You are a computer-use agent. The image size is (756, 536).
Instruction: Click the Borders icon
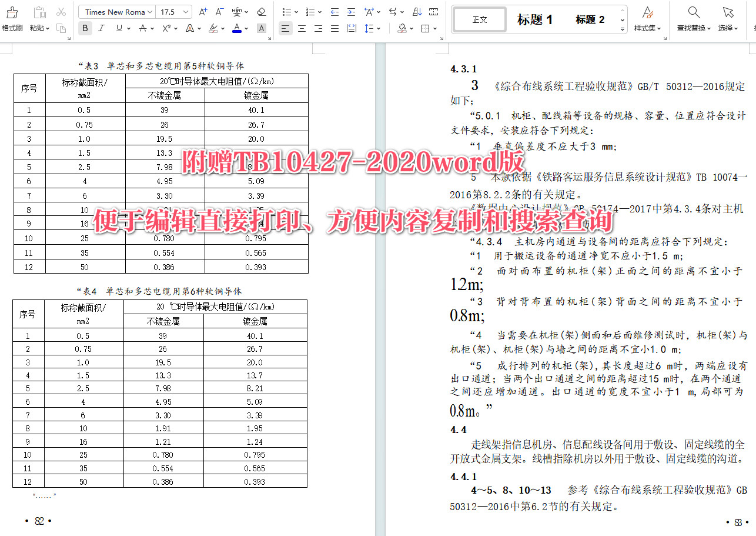tap(426, 28)
